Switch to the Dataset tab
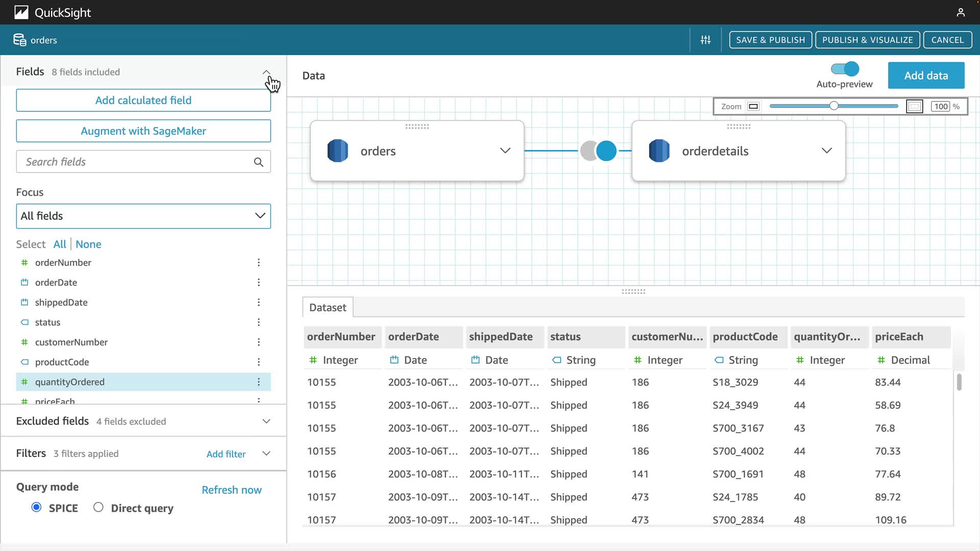Screen dimensions: 980x551 (327, 308)
